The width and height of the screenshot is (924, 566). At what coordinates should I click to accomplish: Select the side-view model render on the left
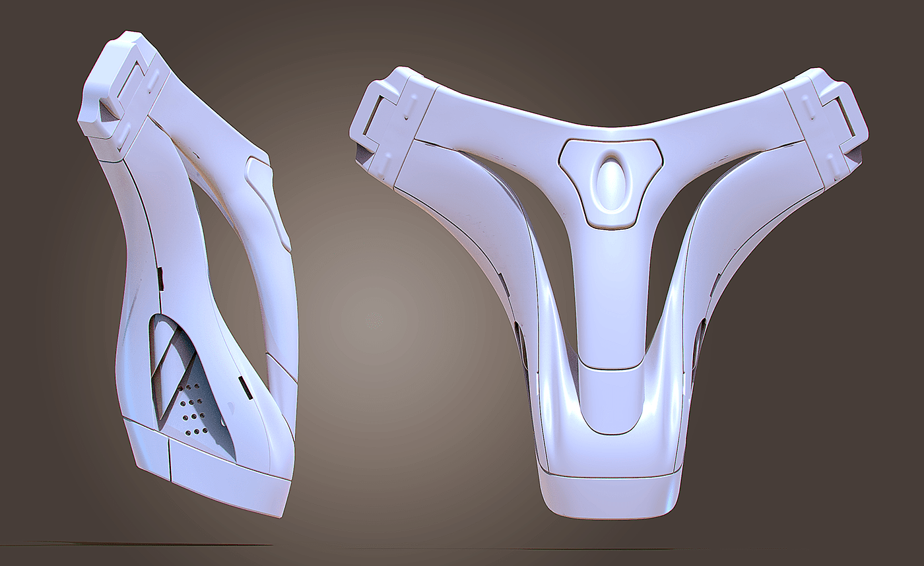(188, 274)
